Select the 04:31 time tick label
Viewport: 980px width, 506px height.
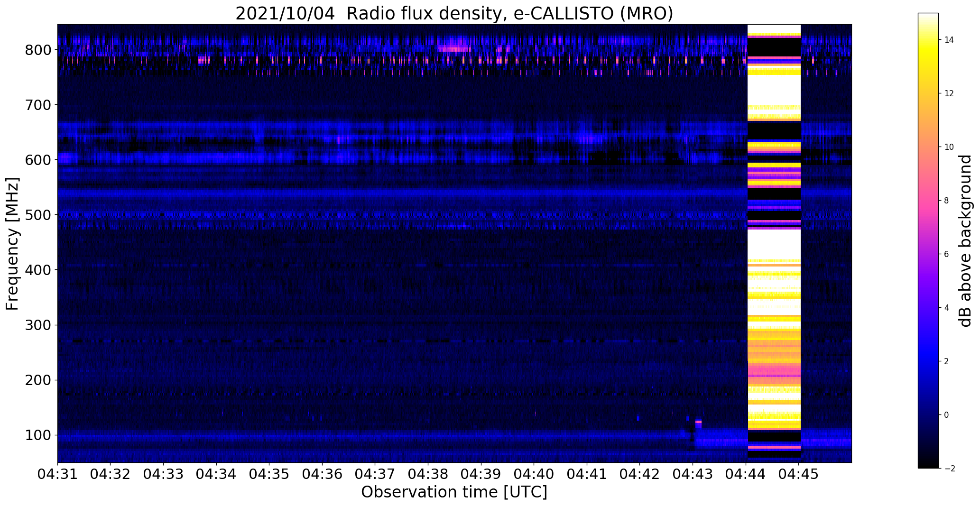pyautogui.click(x=57, y=474)
